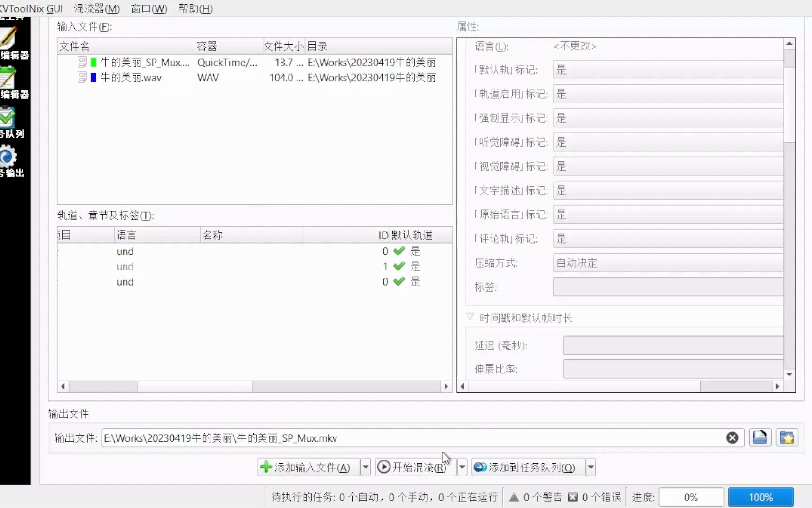Sort input files by 文件大小 column
This screenshot has width=812, height=508.
point(284,46)
